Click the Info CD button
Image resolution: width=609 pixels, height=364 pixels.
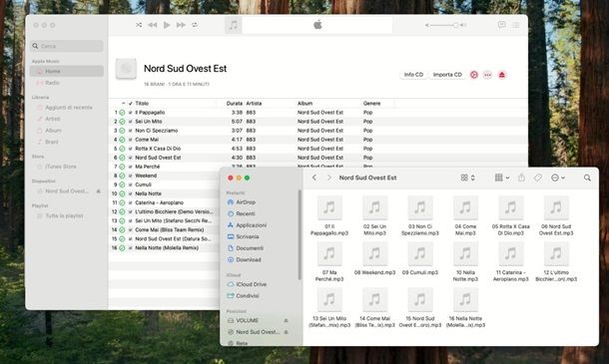pos(413,75)
